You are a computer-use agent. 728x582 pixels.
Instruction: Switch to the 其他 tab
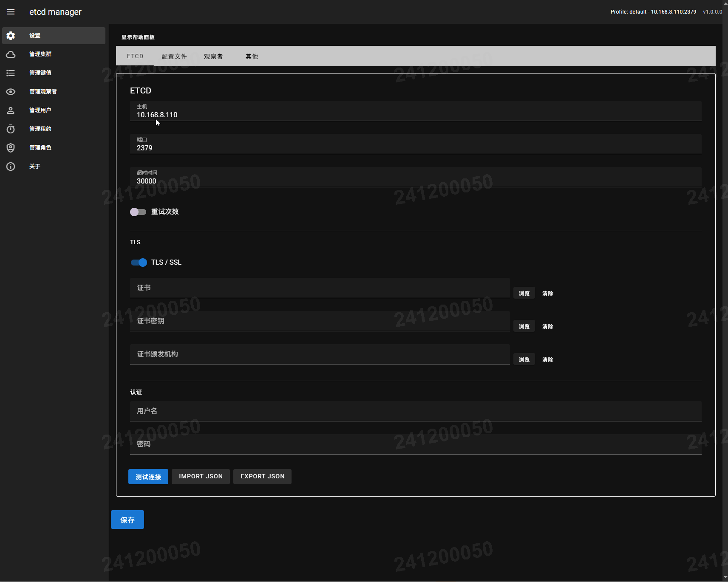[x=252, y=56]
